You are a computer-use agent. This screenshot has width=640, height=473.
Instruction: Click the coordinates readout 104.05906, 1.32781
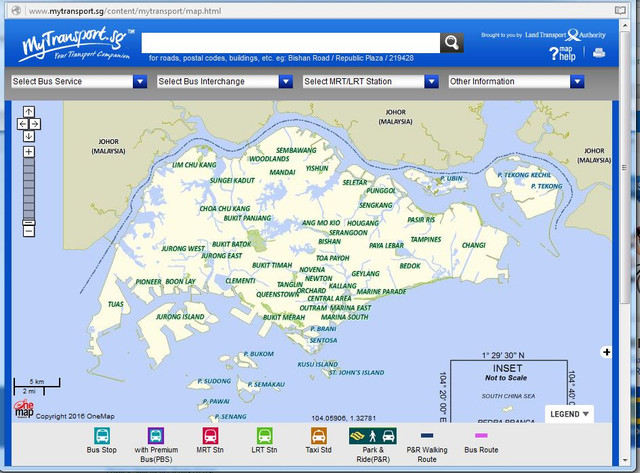pos(344,418)
